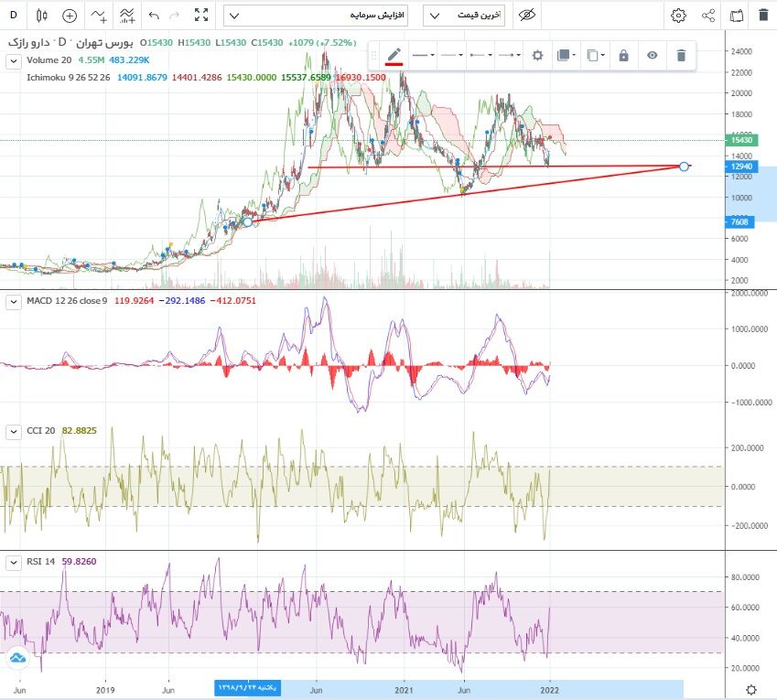Click the fullscreen expand icon
777x700 pixels.
[202, 16]
